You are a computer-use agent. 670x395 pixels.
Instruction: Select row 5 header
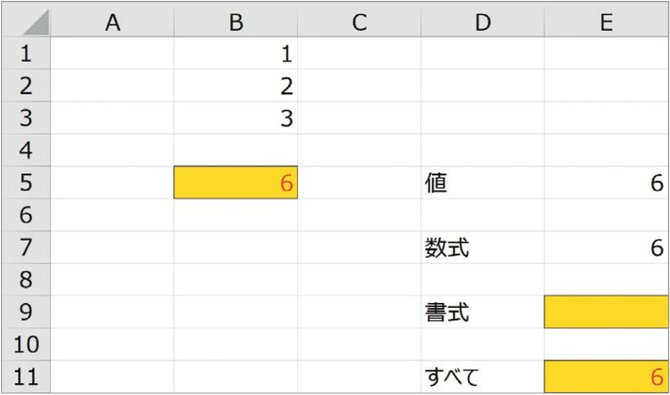[26, 183]
